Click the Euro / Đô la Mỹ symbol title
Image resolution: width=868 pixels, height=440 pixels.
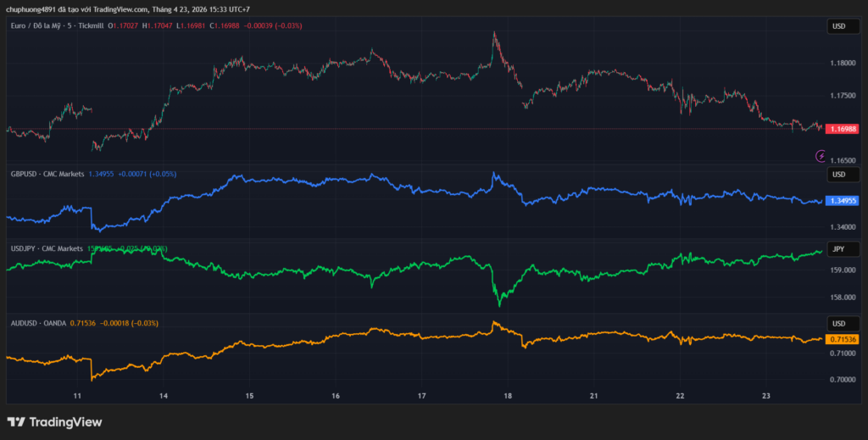(43, 26)
